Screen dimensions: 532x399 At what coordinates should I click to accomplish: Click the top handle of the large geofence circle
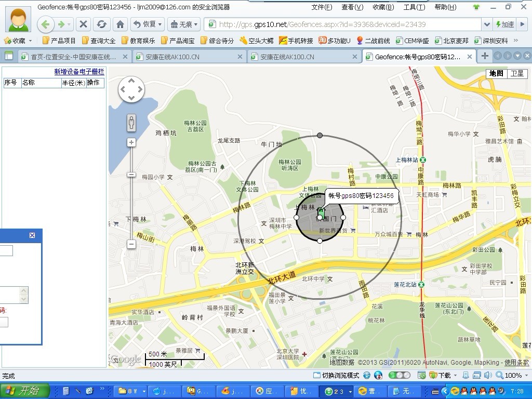pyautogui.click(x=320, y=136)
